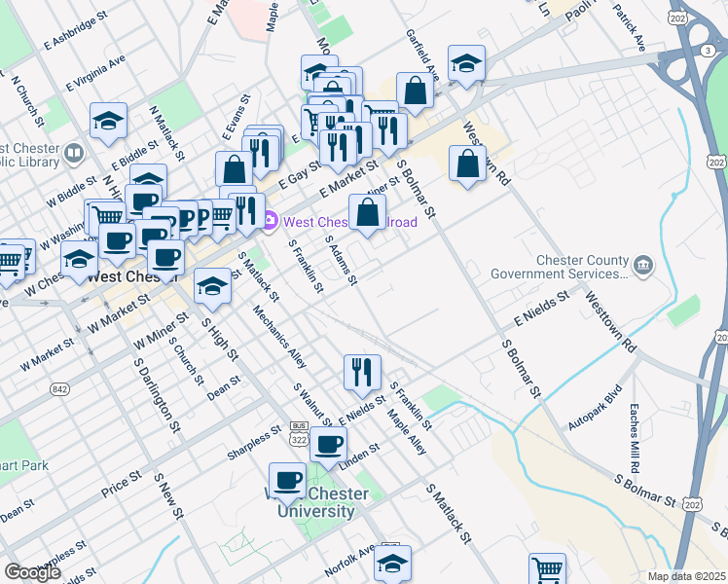This screenshot has height=584, width=728.
Task: Select the Patrick Ave label
Action: point(629,28)
